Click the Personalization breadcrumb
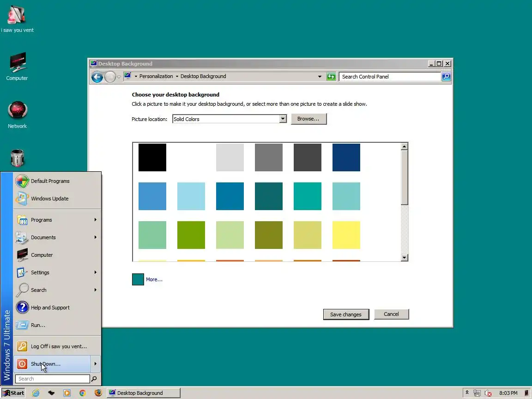 156,76
